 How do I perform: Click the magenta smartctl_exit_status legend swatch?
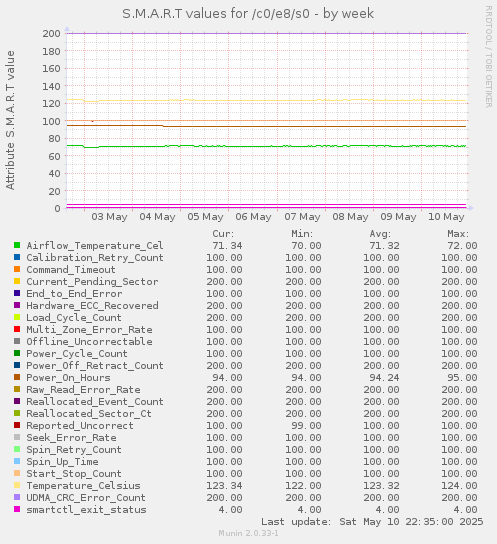17,509
